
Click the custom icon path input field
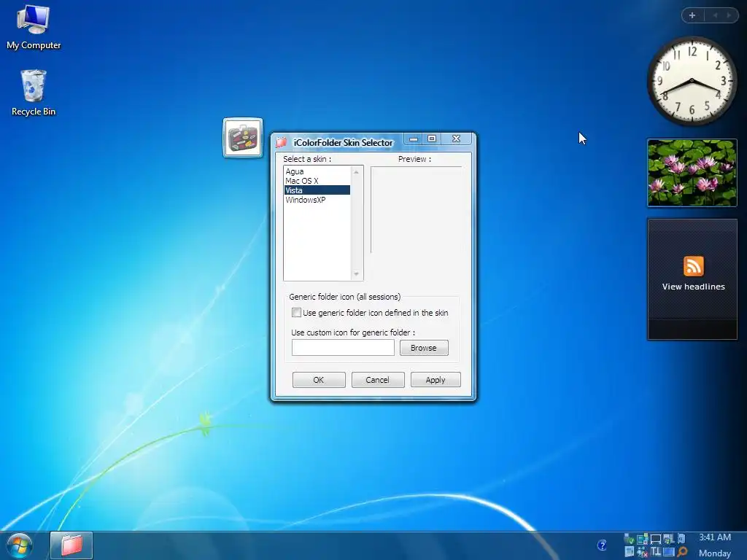343,348
